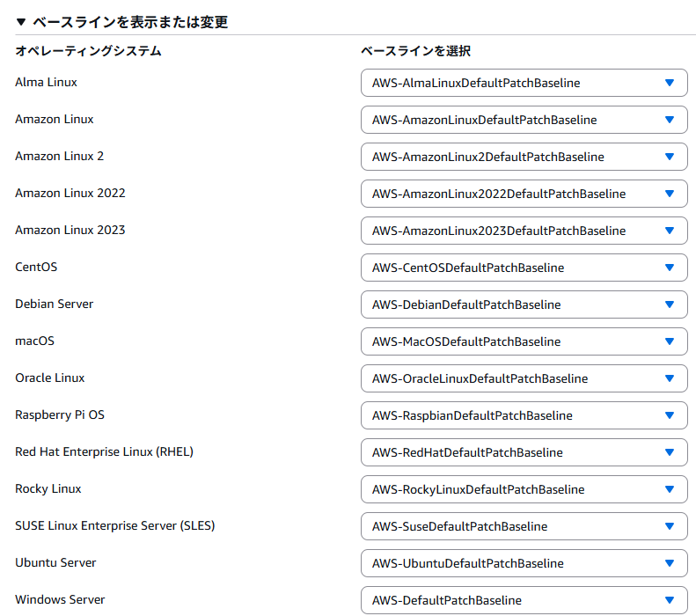Click the CentOS label
Screen dimensions: 696x616
(36, 267)
